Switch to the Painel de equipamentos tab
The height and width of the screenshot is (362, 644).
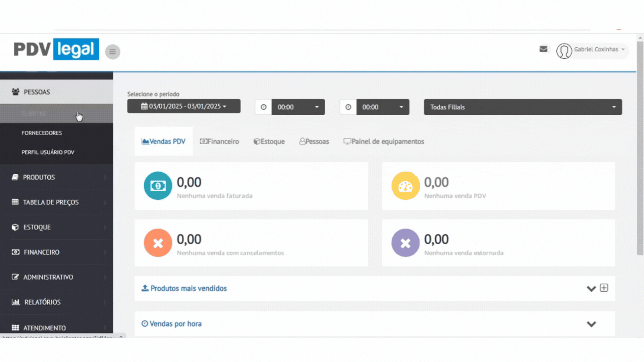point(384,141)
